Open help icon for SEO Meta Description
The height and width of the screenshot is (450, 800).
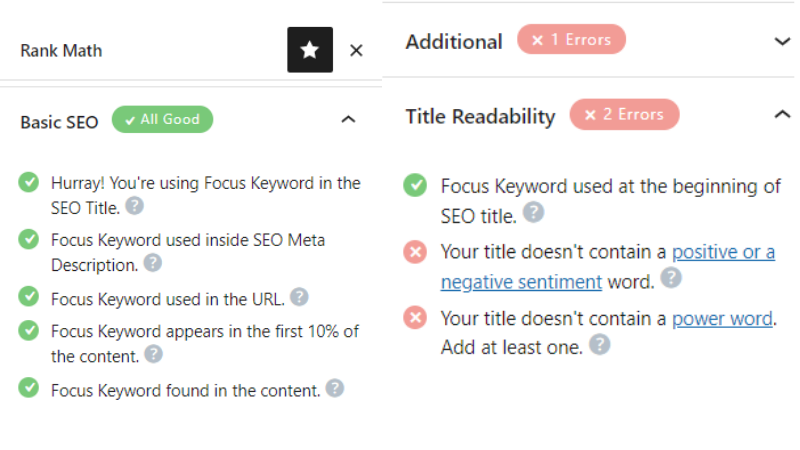pos(152,263)
